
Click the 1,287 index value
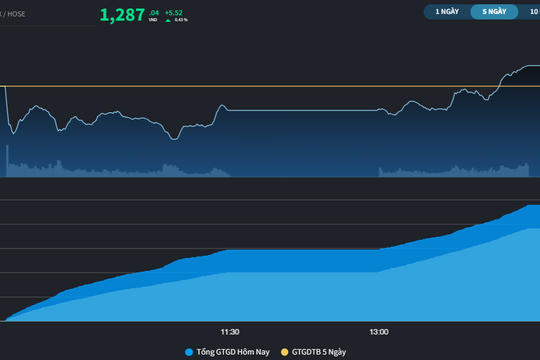pos(122,15)
